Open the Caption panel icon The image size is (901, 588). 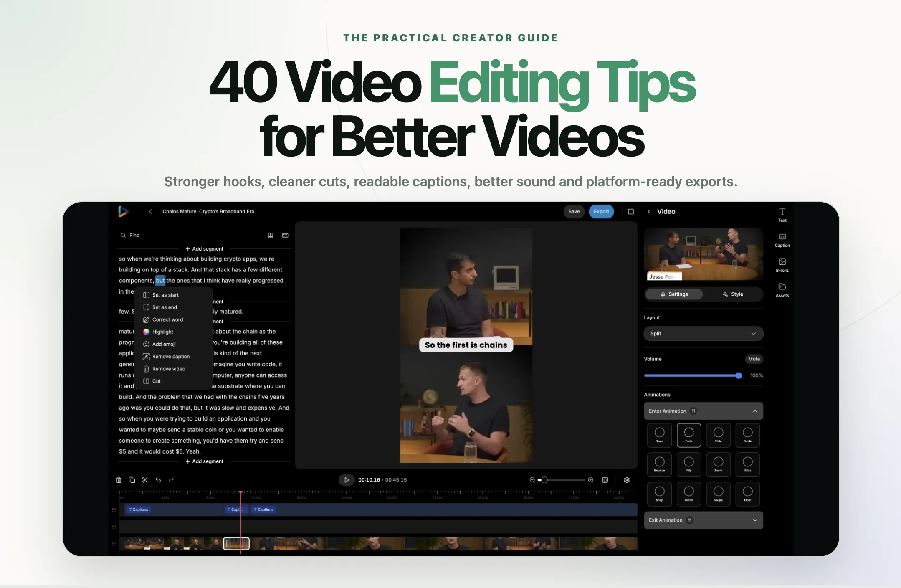click(x=782, y=240)
